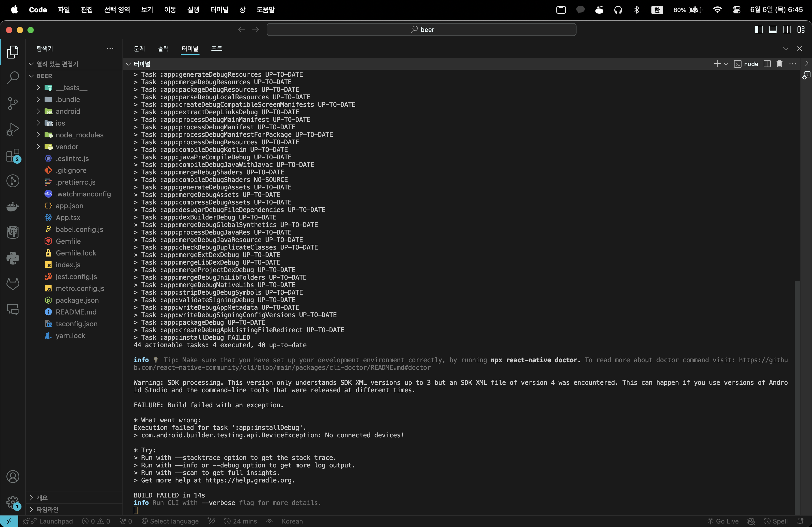Image resolution: width=812 pixels, height=527 pixels.
Task: Switch to the 출력 tab
Action: (163, 48)
